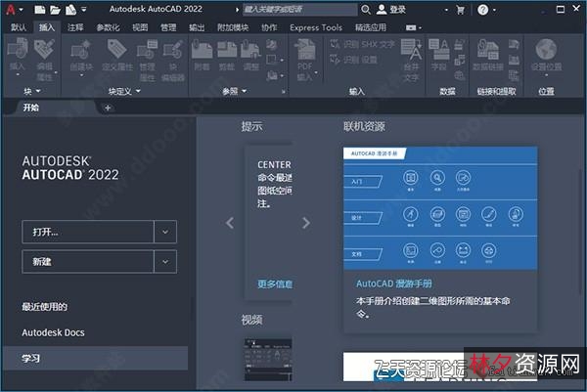Viewport: 587px width, 392px height.
Task: Switch to the 视图 ribbon tab
Action: 140,27
